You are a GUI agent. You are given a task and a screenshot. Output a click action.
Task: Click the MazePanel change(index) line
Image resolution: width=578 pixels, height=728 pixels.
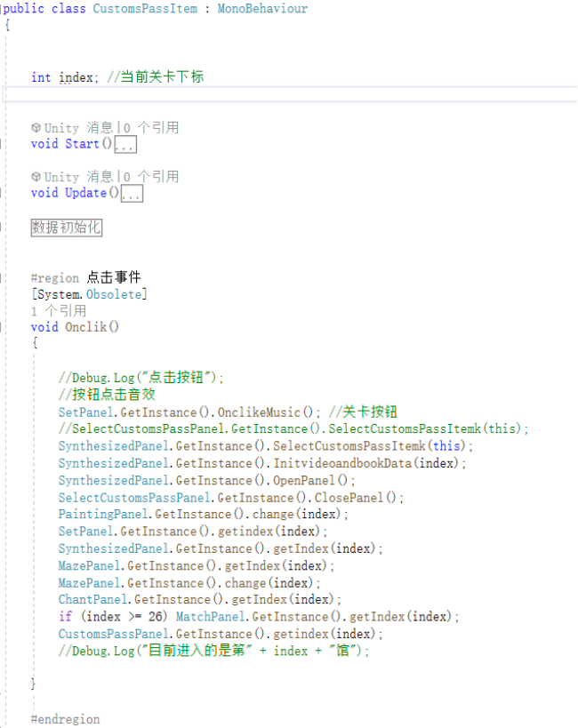click(189, 583)
